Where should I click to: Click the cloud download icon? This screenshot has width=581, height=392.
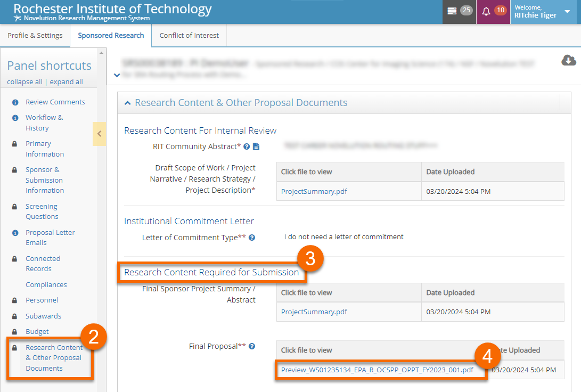click(x=569, y=61)
